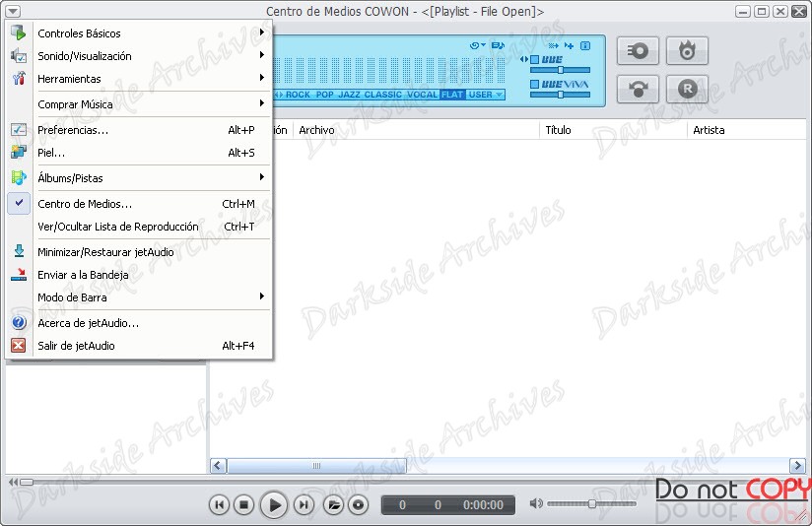Click the Archivo column header
Image resolution: width=812 pixels, height=526 pixels.
(x=417, y=130)
